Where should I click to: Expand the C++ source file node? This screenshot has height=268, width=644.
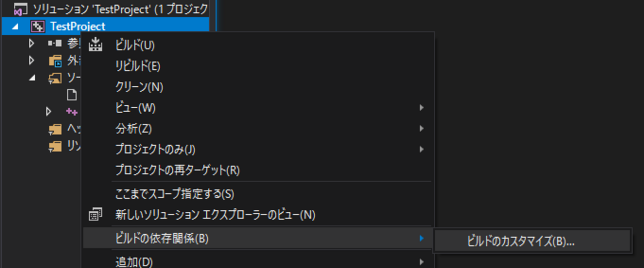(x=49, y=112)
